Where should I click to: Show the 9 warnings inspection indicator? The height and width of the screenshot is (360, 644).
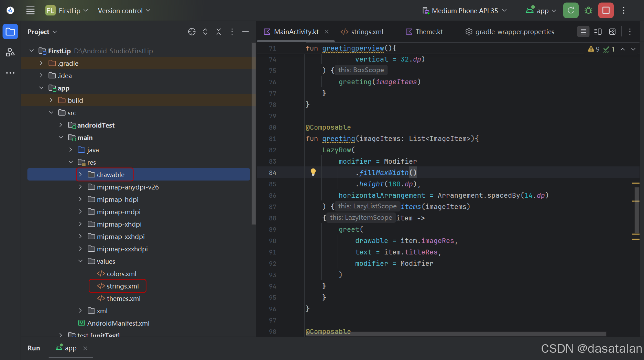click(x=593, y=49)
